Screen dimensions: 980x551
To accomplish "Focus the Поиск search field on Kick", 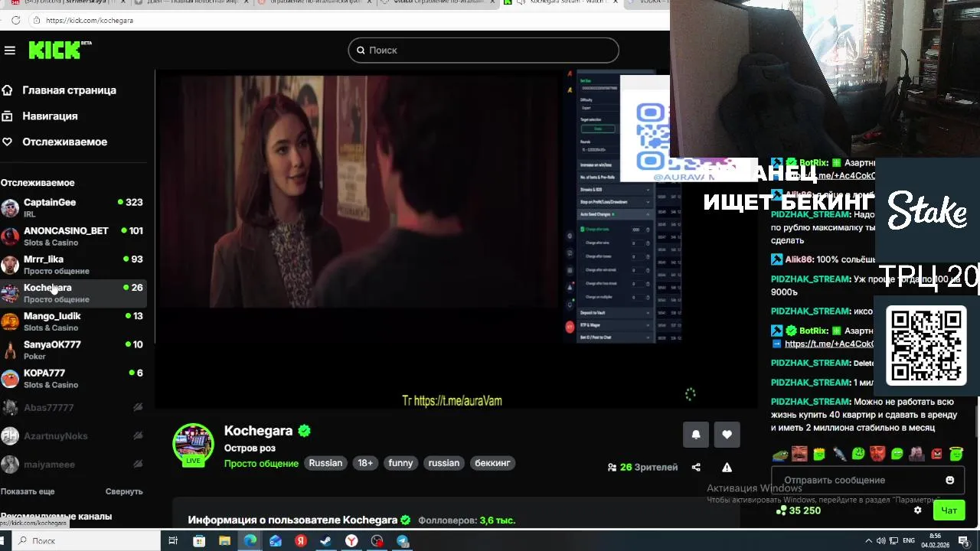I will [x=483, y=51].
